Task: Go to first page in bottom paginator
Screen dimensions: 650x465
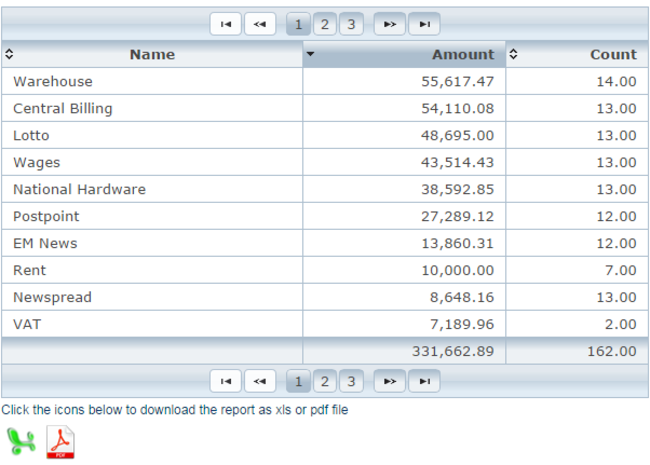Action: (226, 381)
